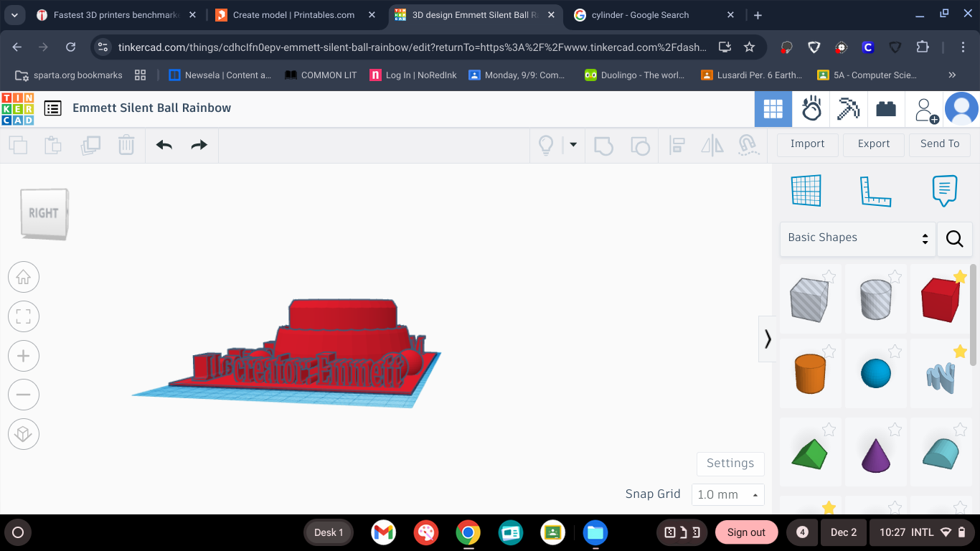The image size is (980, 551).
Task: Open the Sim Lab paw icon
Action: [811, 109]
